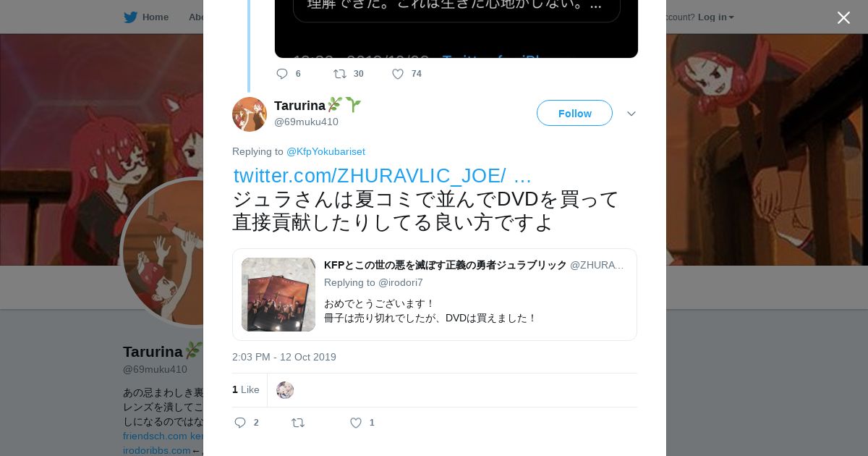868x456 pixels.
Task: Open the @KfpYokubariset mention link
Action: tap(325, 151)
